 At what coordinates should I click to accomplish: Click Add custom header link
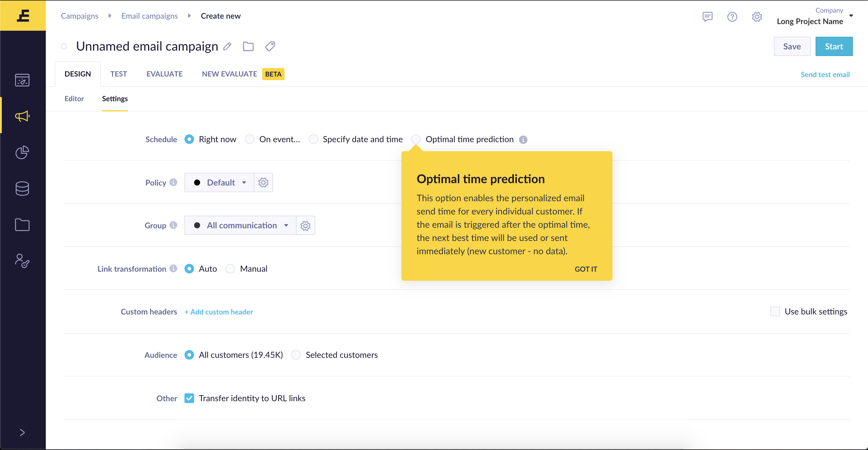click(x=219, y=312)
